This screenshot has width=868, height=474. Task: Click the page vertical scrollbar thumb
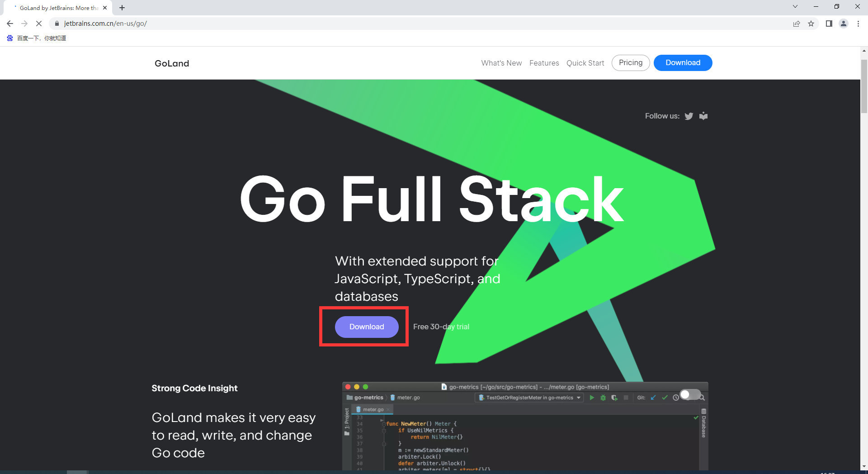click(864, 86)
